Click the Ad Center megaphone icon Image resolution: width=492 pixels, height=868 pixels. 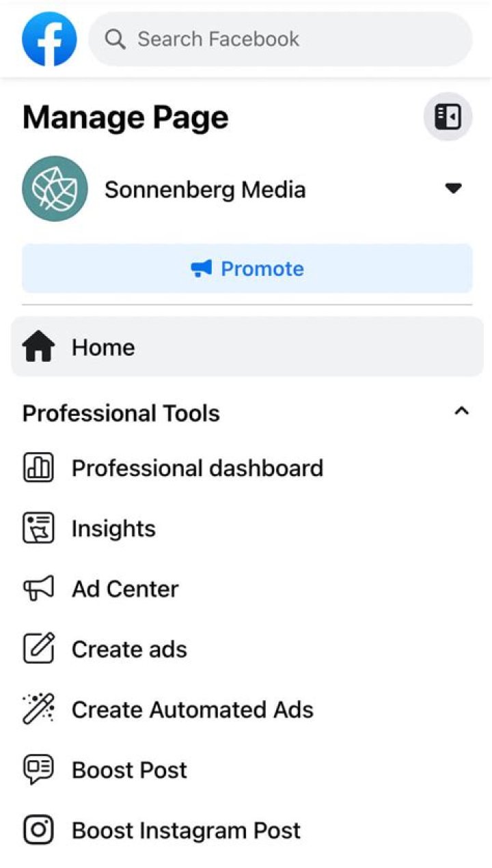click(x=38, y=589)
